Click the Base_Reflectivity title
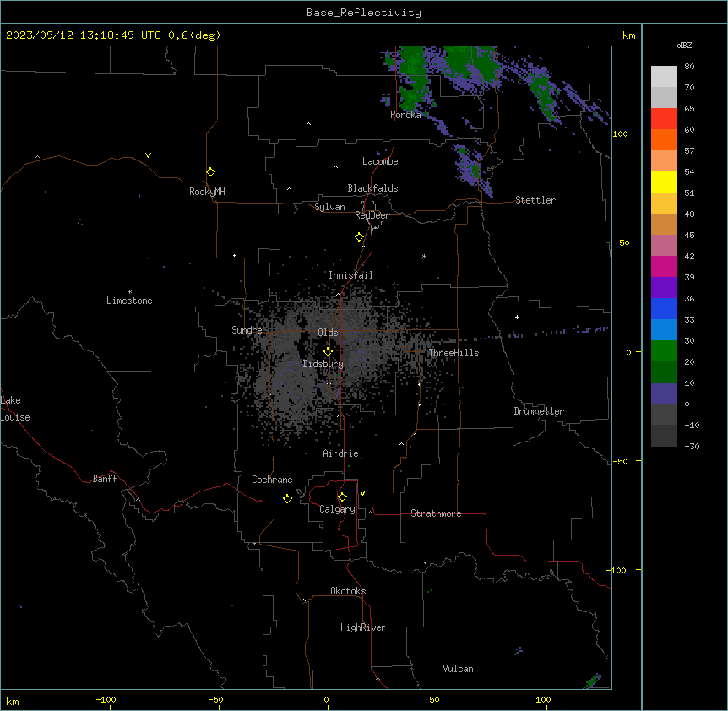This screenshot has height=711, width=728. (364, 13)
